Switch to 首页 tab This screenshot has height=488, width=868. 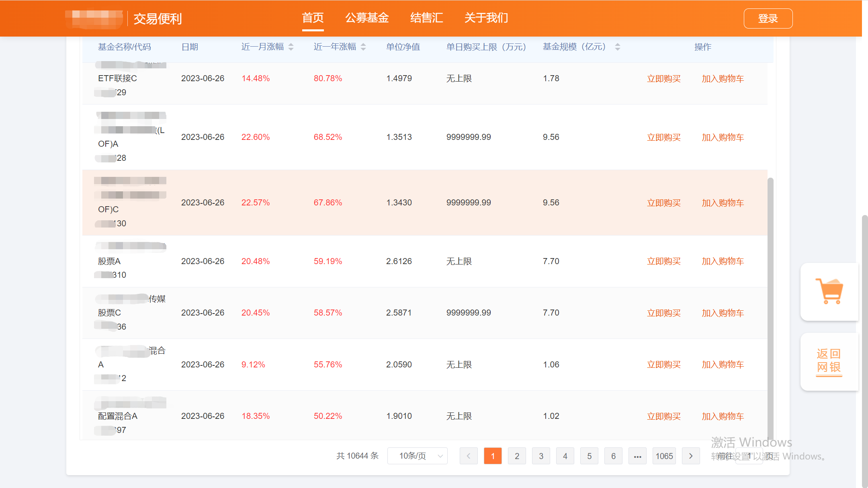313,18
